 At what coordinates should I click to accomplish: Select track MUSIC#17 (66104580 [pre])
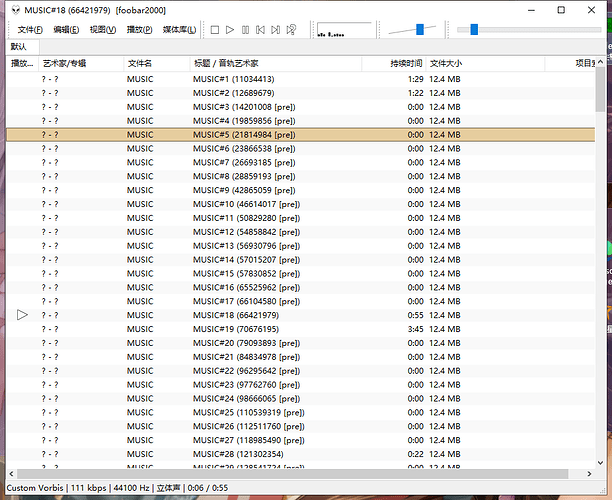(x=301, y=301)
